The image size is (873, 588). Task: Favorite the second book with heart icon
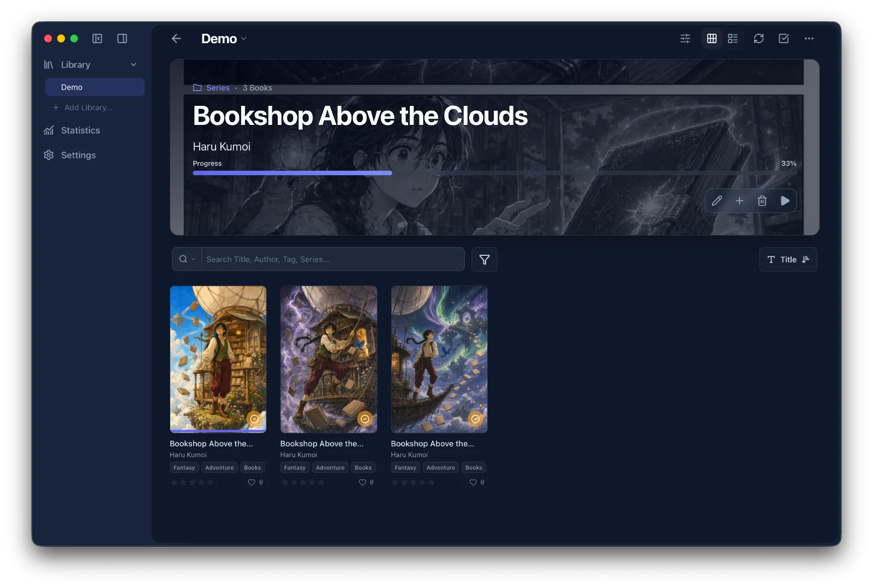362,482
